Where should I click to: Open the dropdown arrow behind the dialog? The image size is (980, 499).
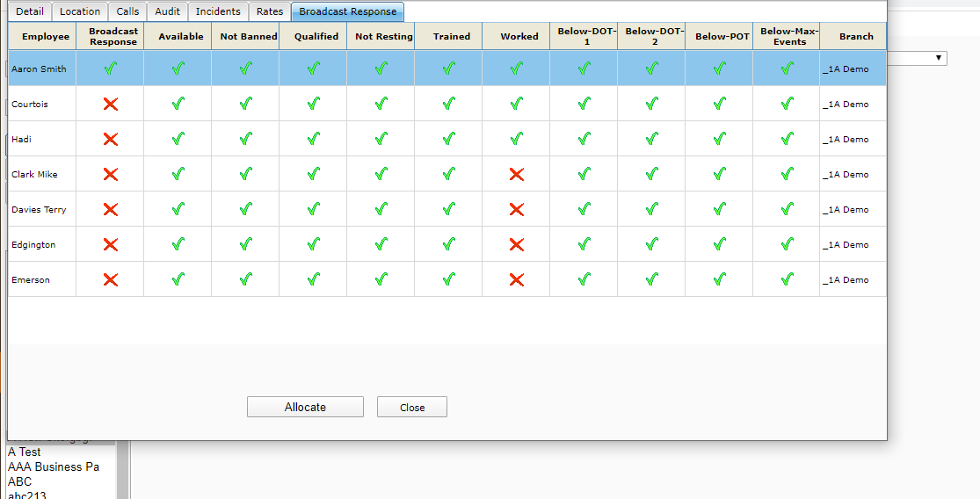click(x=939, y=58)
